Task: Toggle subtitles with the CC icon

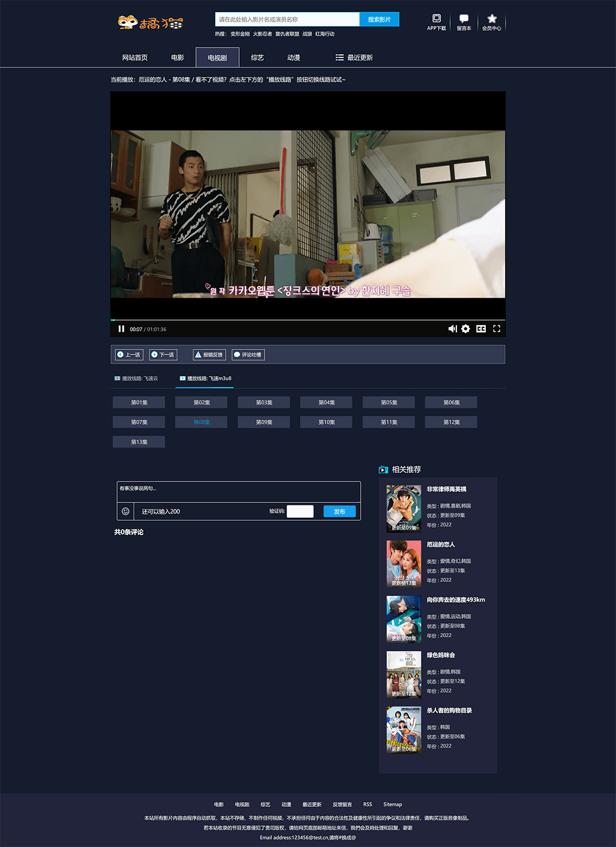Action: [480, 329]
